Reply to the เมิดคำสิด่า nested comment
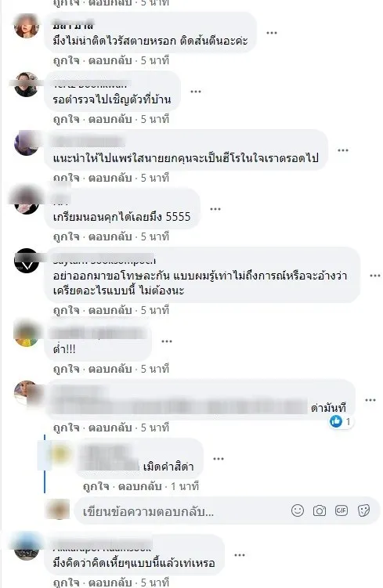This screenshot has width=383, height=588. tap(140, 486)
